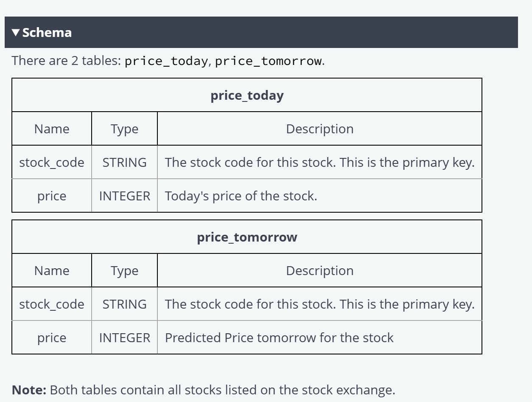Screen dimensions: 532x402
Task: Click the Schema header title
Action: click(x=47, y=33)
